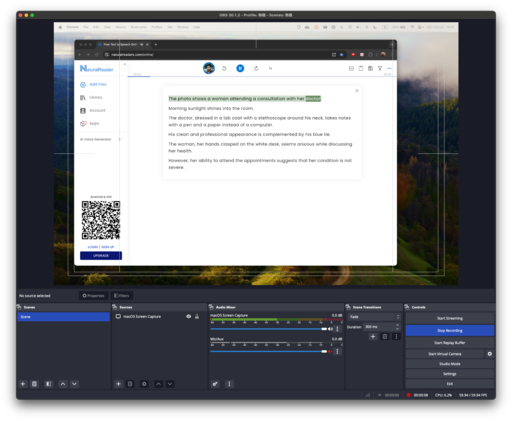Open Library in NaturalReader sidebar
Viewport: 512px width, 421px height.
pyautogui.click(x=91, y=97)
